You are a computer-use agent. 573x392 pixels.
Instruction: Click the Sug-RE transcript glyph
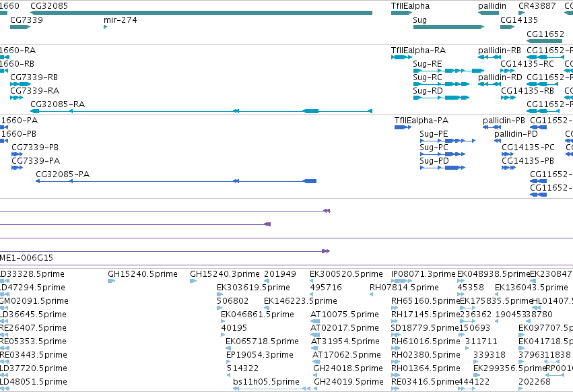[x=448, y=71]
